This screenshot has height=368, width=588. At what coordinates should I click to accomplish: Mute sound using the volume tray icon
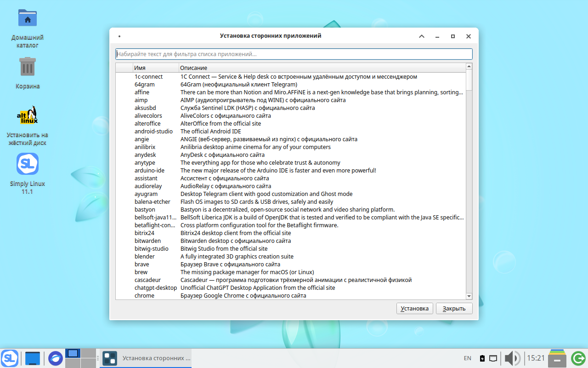point(512,358)
